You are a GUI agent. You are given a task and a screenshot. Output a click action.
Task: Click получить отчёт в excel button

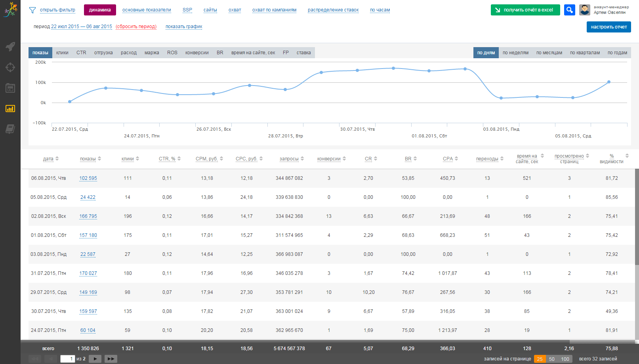[x=525, y=10]
